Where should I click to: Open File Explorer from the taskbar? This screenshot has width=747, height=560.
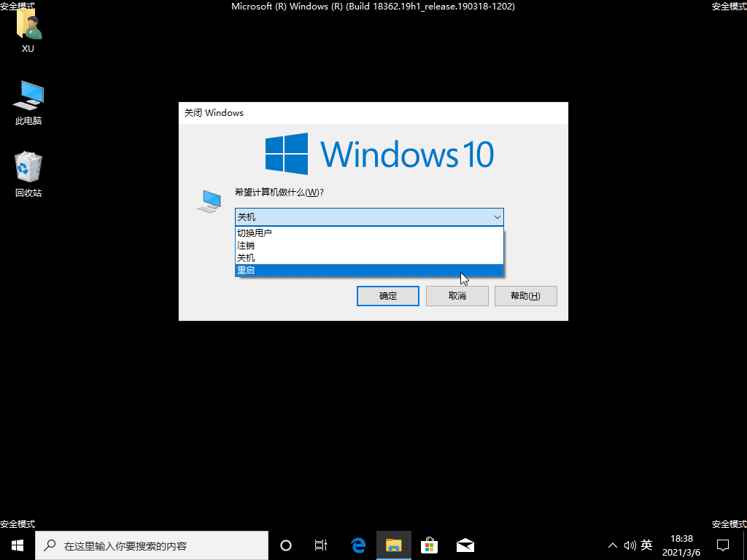(394, 545)
